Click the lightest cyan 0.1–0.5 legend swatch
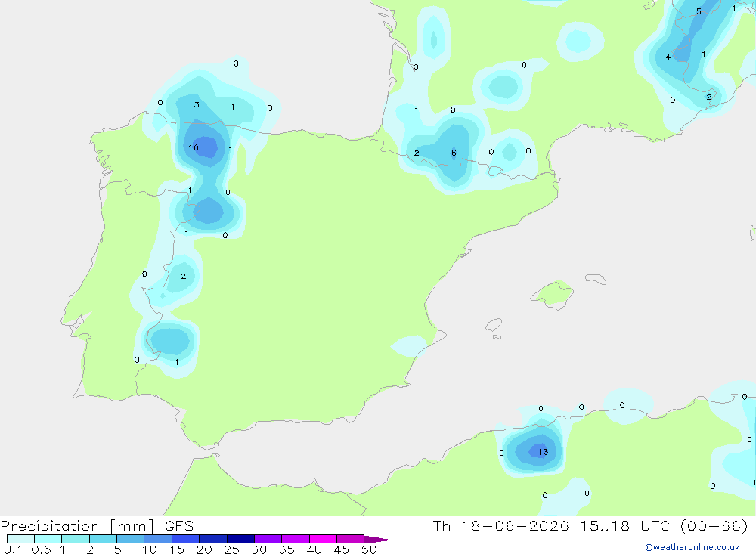756x554 pixels. click(20, 539)
